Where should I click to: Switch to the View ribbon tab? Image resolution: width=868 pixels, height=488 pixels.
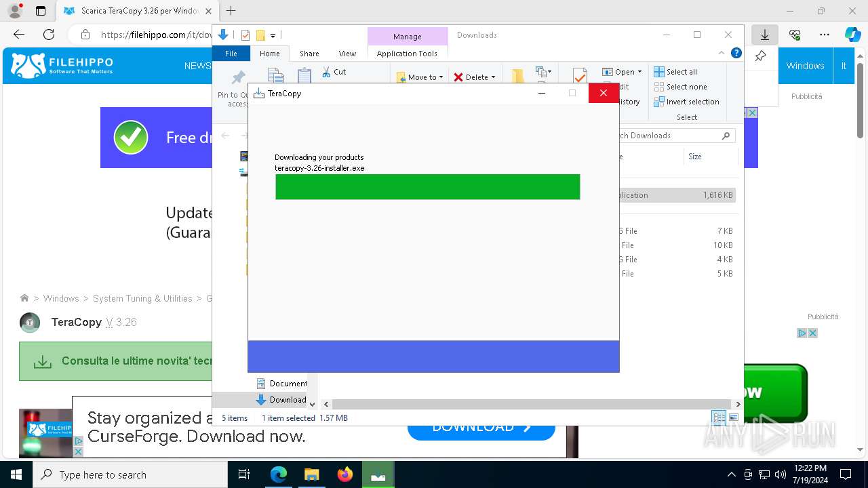click(347, 54)
